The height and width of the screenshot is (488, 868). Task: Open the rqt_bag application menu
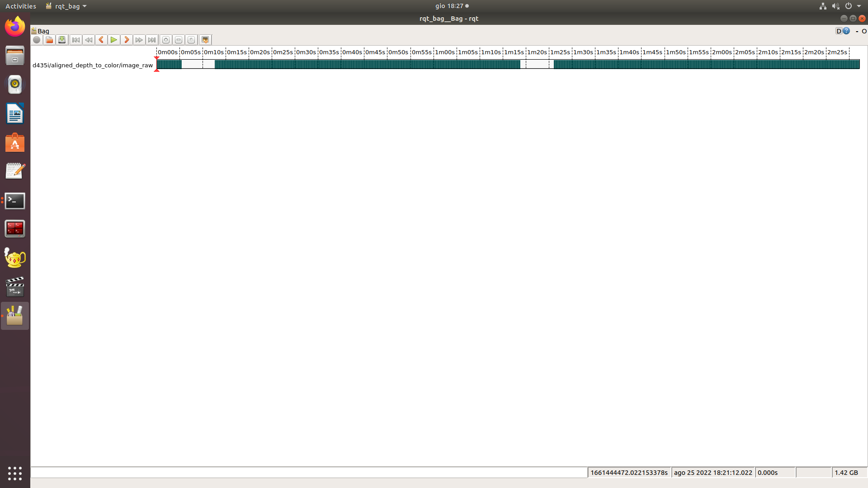coord(66,6)
